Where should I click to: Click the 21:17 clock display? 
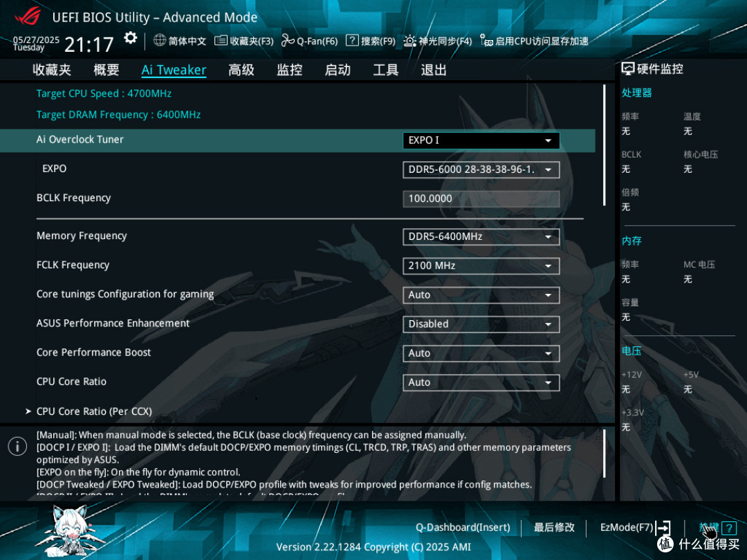tap(89, 45)
